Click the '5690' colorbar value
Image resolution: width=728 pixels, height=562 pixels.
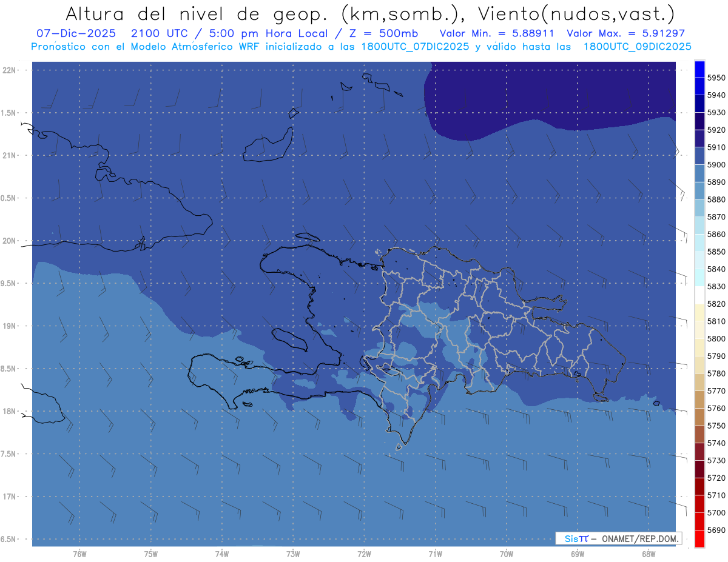tap(716, 530)
